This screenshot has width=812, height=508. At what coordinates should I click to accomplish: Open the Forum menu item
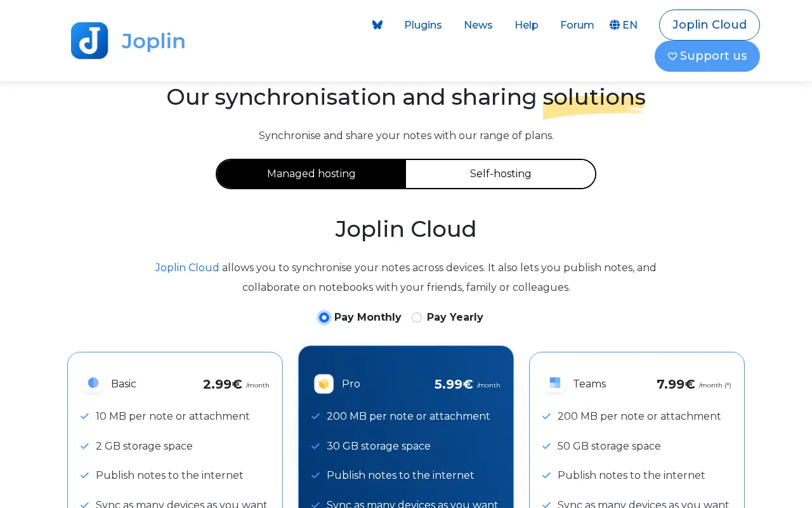tap(577, 25)
